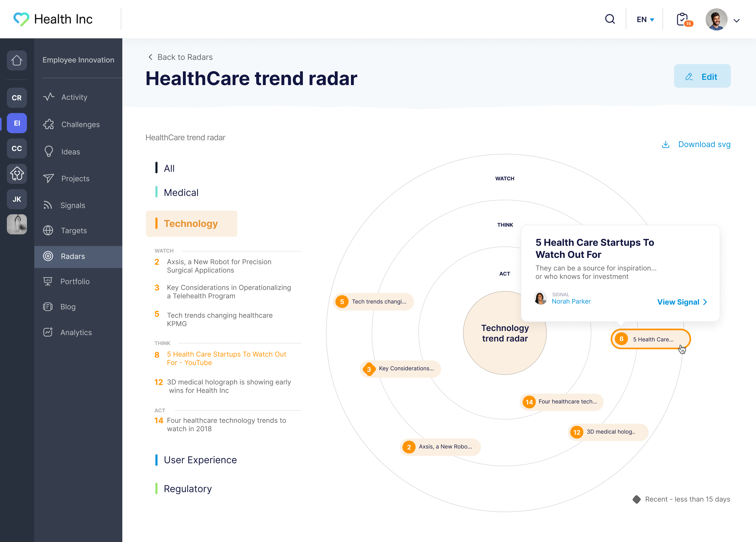756x542 pixels.
Task: Open search with magnifier icon
Action: (610, 19)
